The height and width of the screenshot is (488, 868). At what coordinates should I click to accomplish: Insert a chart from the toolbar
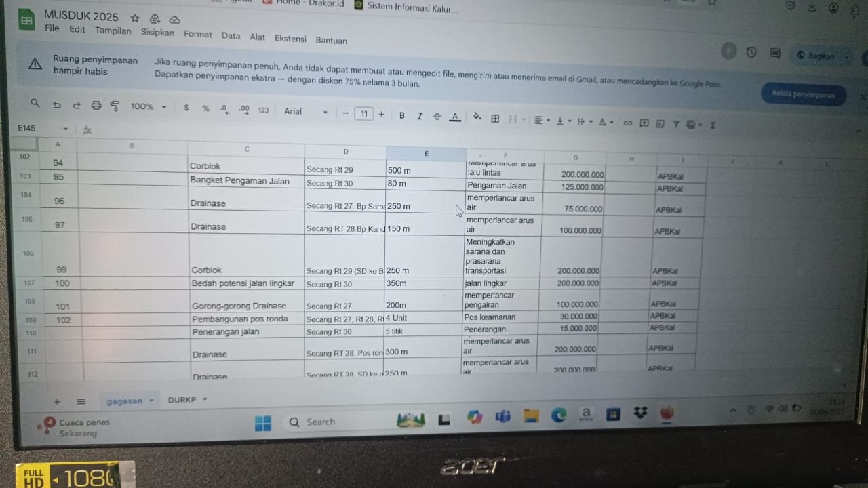pos(660,123)
